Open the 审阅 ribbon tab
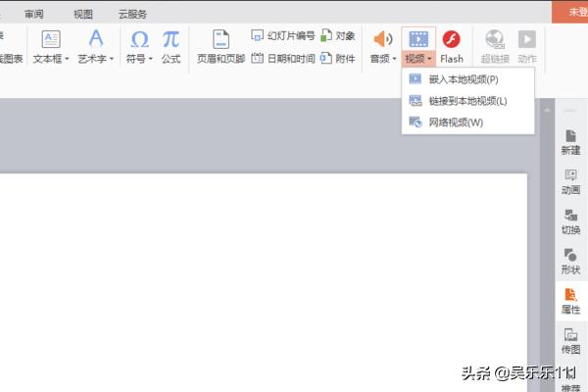 34,15
